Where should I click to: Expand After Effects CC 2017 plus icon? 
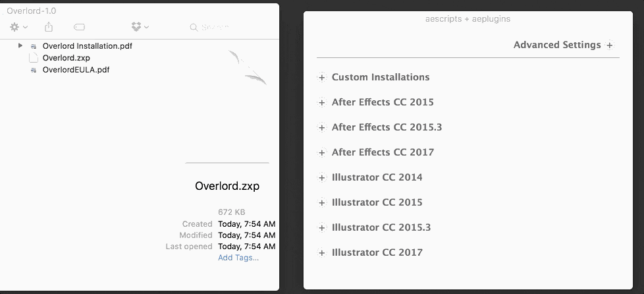click(322, 152)
